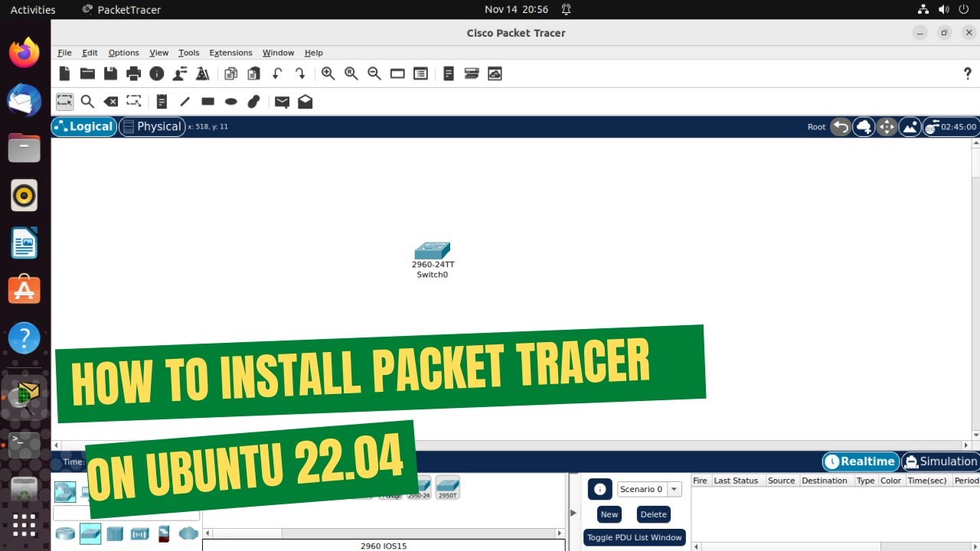Select the WAN Emulation cloud category

point(188,533)
